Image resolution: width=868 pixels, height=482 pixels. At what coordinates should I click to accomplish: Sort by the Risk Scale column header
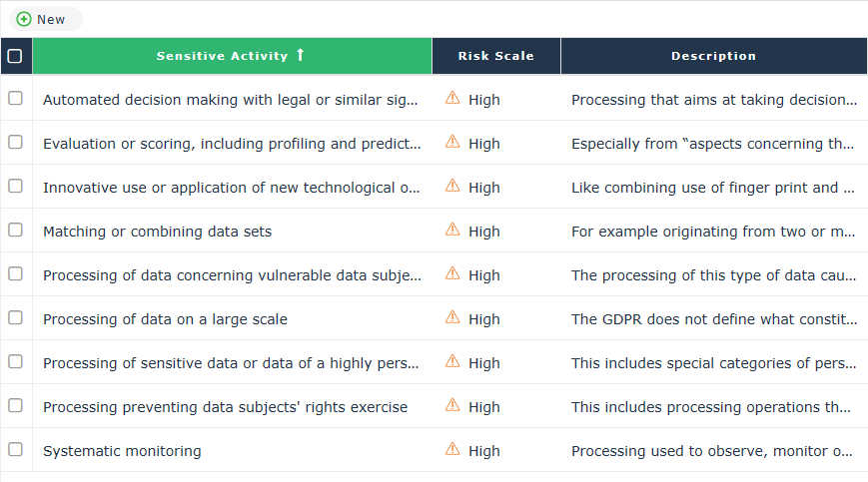tap(495, 56)
